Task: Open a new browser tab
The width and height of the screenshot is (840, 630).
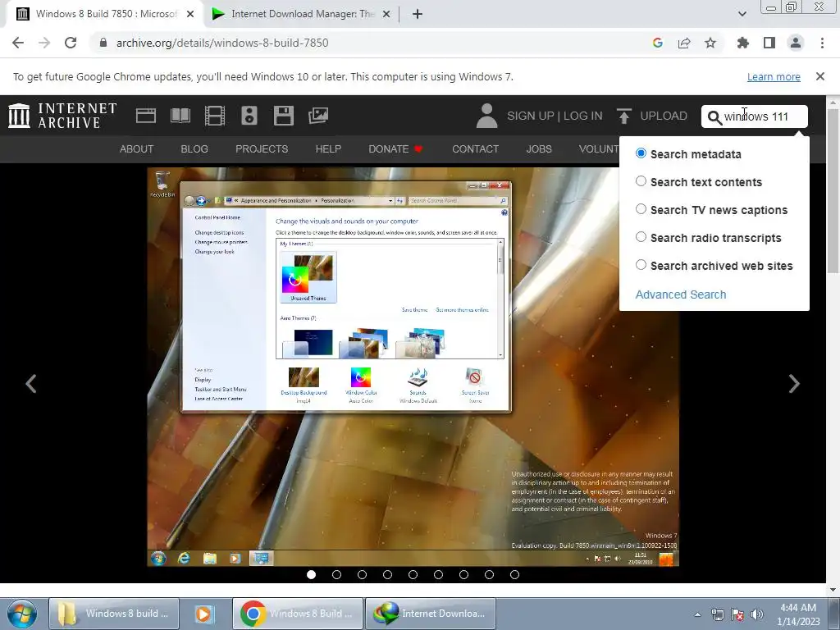Action: pos(418,14)
